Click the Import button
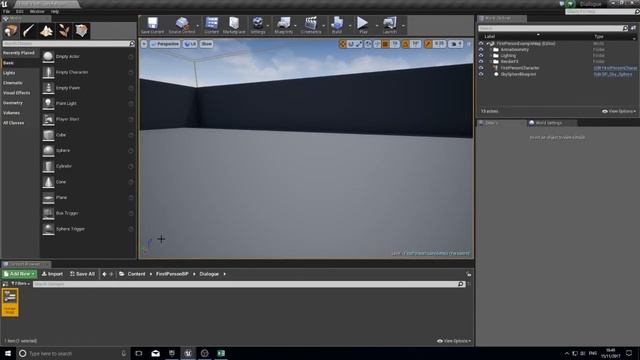The width and height of the screenshot is (640, 360). pos(52,274)
